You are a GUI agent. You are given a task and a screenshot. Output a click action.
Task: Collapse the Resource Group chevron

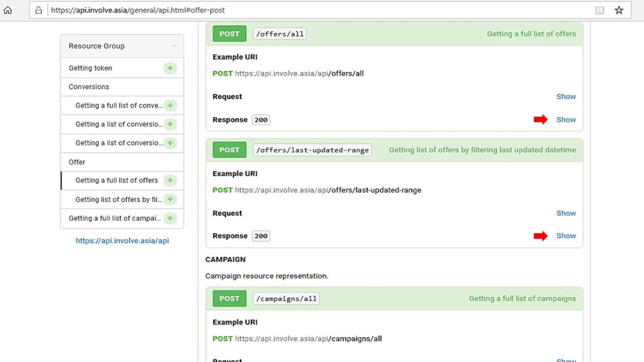pyautogui.click(x=174, y=47)
